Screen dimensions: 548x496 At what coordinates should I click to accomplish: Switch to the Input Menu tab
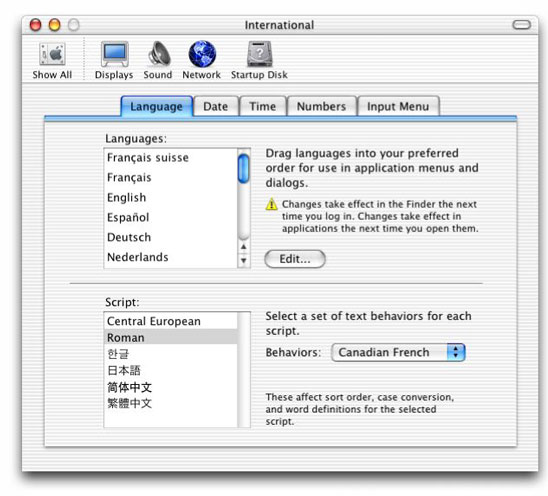398,106
